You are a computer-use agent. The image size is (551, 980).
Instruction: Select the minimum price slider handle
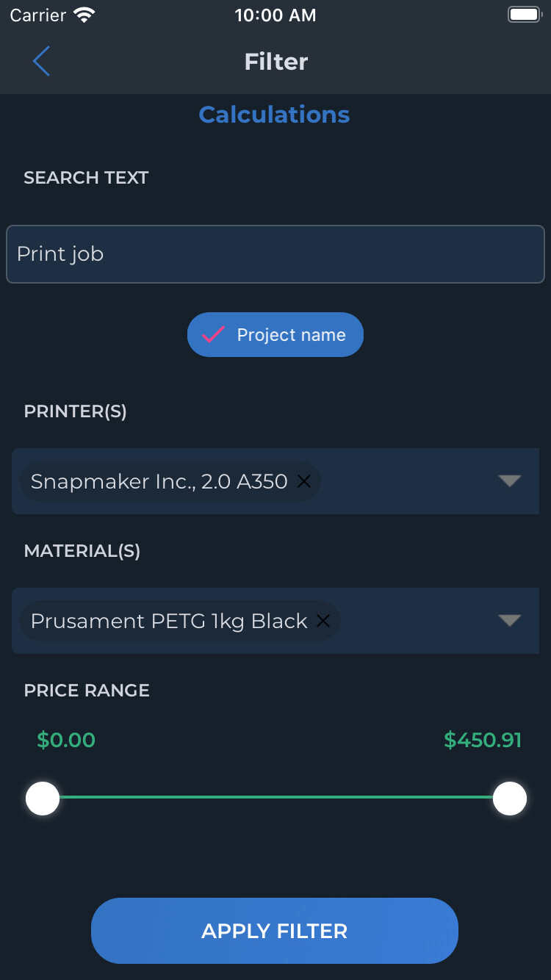[43, 799]
